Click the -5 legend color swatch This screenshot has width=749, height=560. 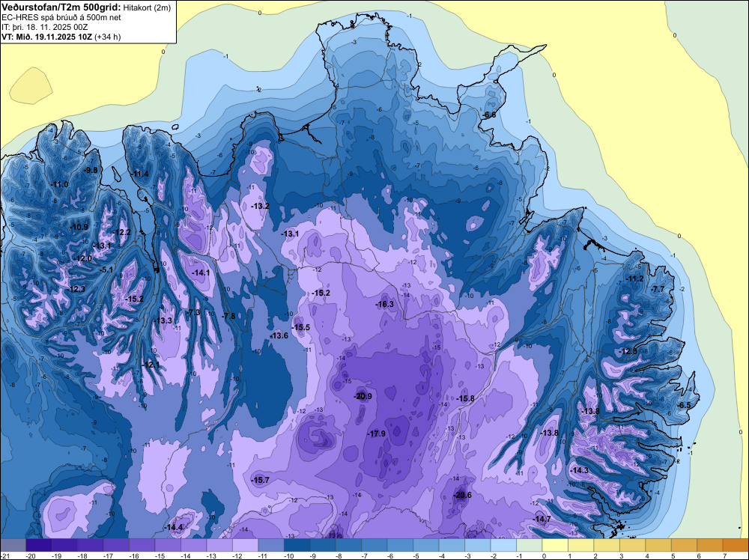click(425, 545)
